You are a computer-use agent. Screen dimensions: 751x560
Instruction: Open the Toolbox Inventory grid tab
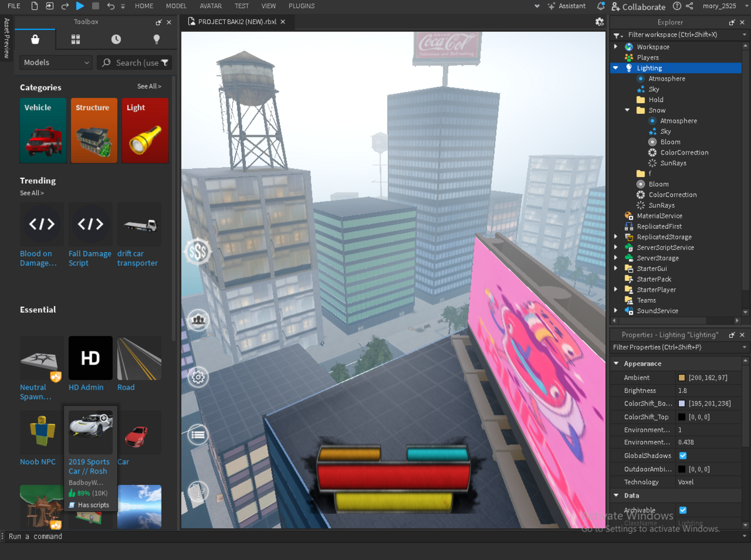[76, 39]
